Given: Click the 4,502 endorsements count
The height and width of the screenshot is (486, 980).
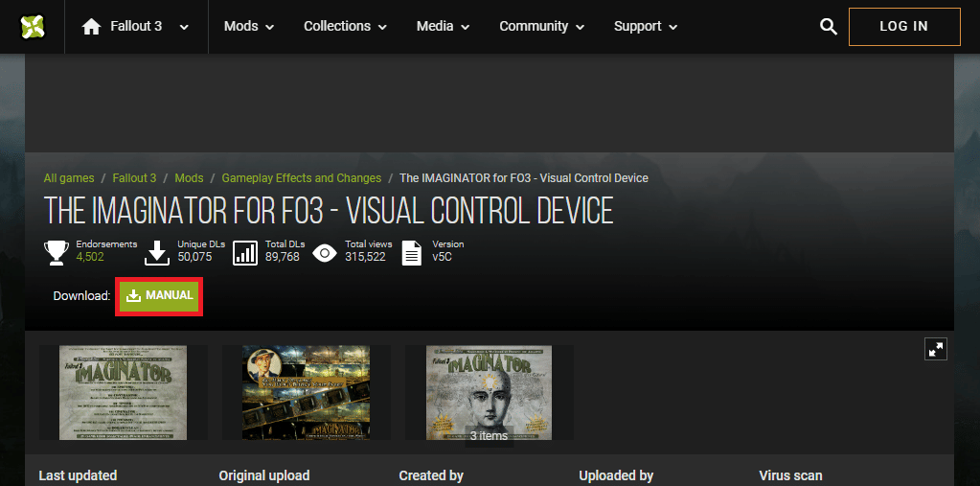Looking at the screenshot, I should [90, 257].
